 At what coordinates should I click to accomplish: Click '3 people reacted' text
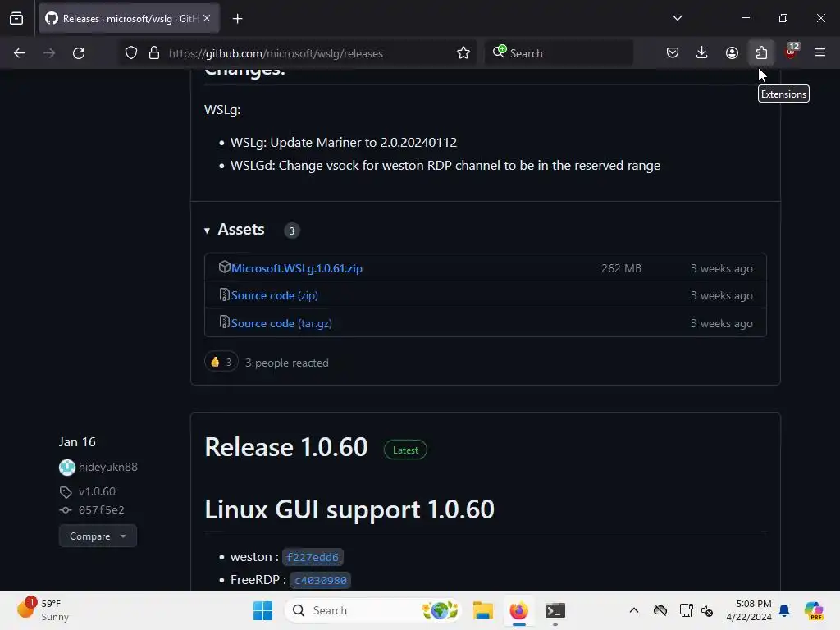pyautogui.click(x=287, y=363)
